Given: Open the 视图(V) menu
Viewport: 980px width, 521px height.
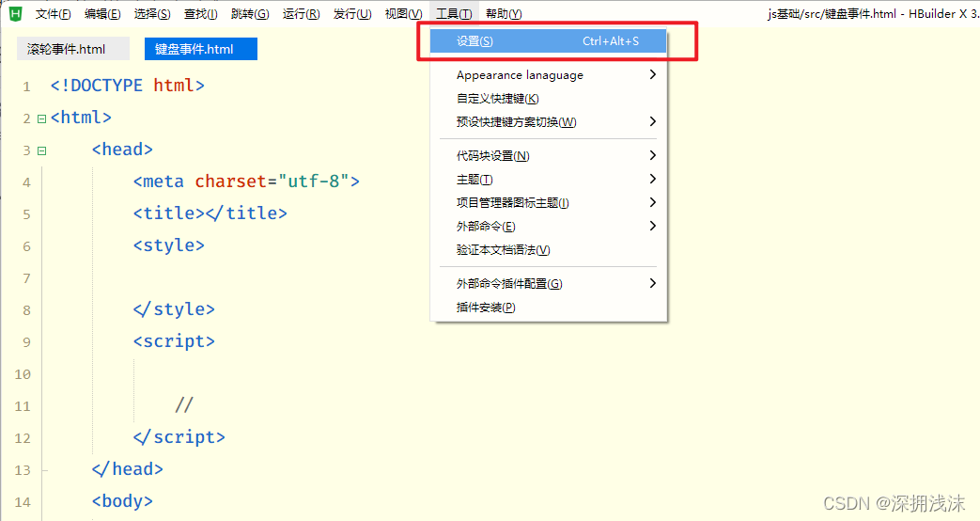Looking at the screenshot, I should pyautogui.click(x=404, y=14).
